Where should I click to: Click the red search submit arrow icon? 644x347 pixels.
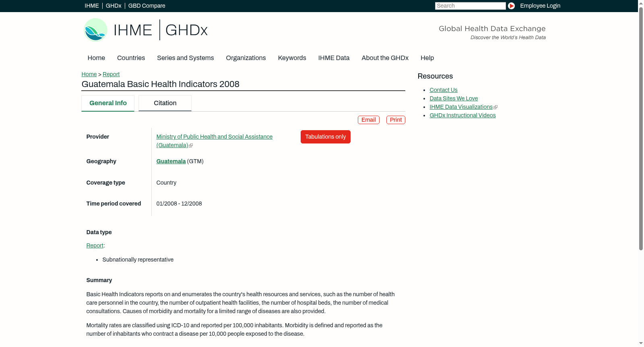click(511, 6)
